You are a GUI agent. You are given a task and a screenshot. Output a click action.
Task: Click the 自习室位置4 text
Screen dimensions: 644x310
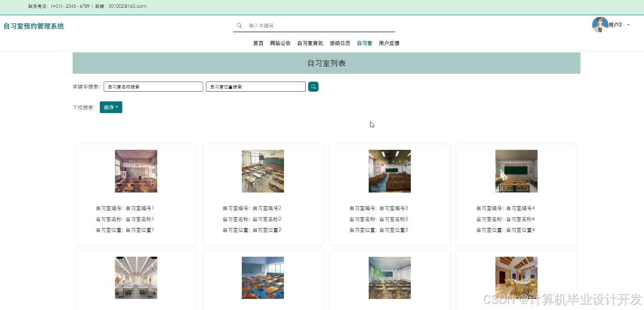[521, 230]
